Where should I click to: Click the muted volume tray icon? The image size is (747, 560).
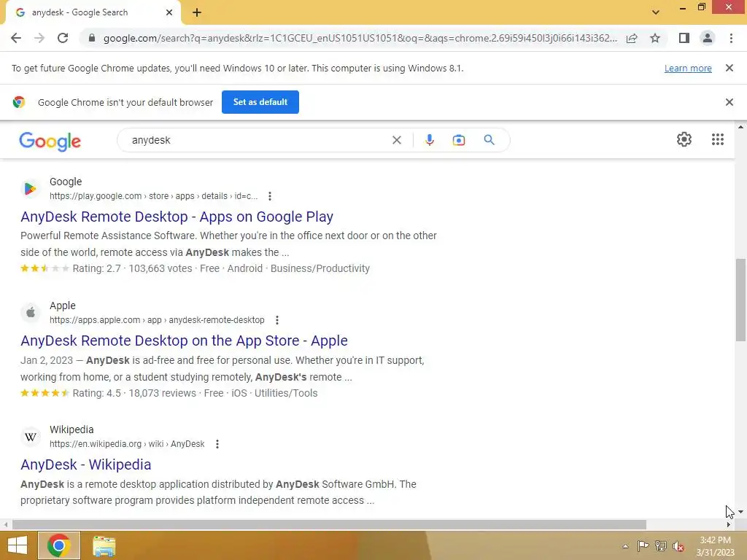(678, 546)
